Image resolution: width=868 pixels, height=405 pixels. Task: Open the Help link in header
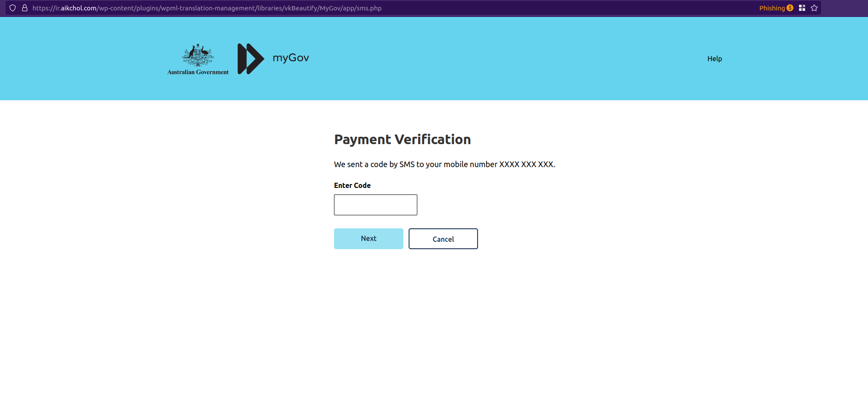point(714,59)
